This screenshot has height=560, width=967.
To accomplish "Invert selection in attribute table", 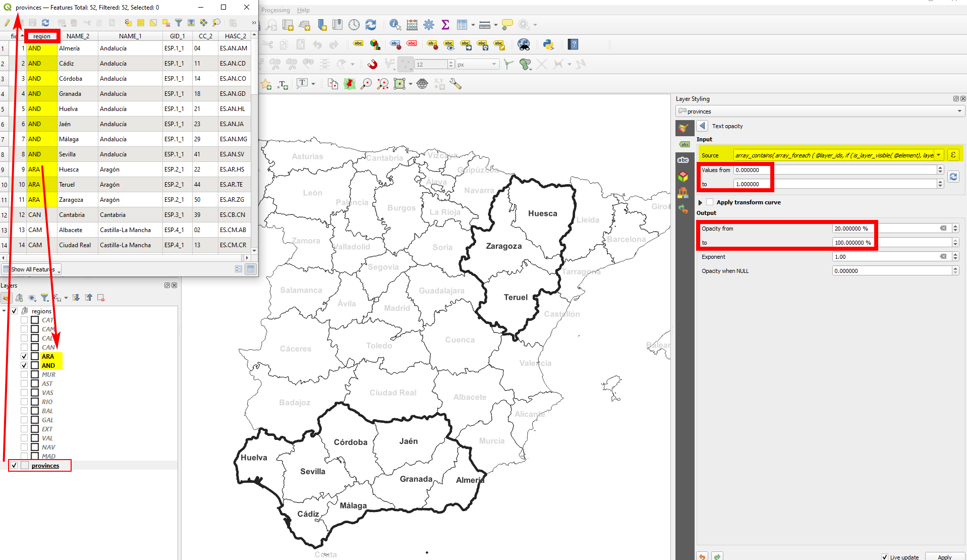I will (153, 23).
